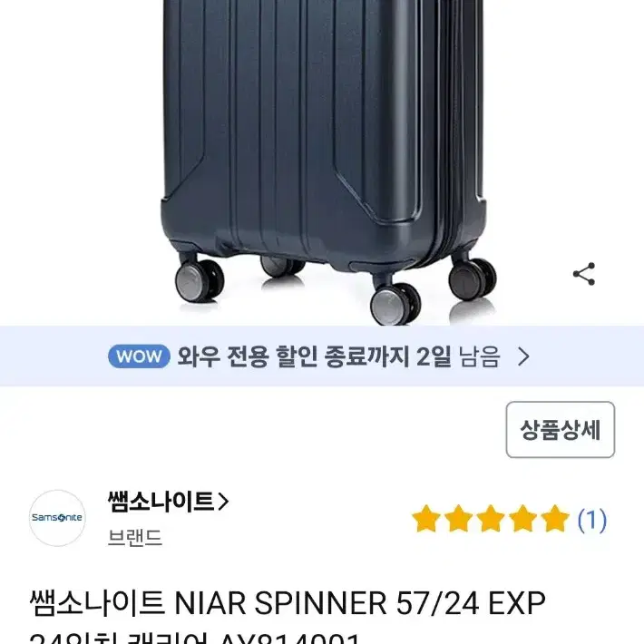Tap the first yellow rating star
644x644 pixels.
(426, 519)
